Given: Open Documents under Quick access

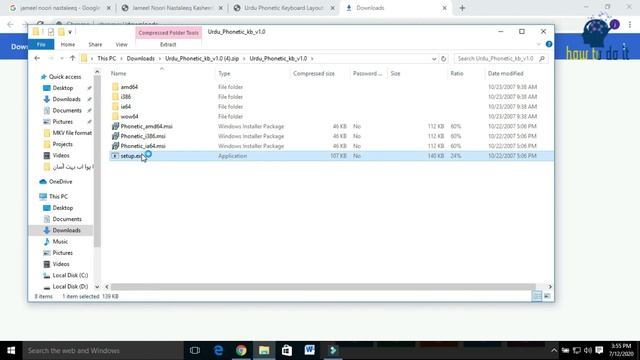Looking at the screenshot, I should (x=67, y=110).
